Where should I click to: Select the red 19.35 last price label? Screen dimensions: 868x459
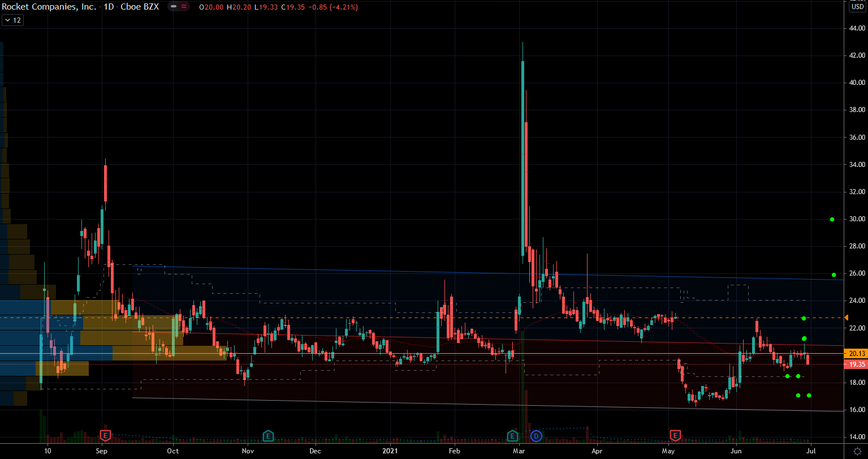point(856,364)
